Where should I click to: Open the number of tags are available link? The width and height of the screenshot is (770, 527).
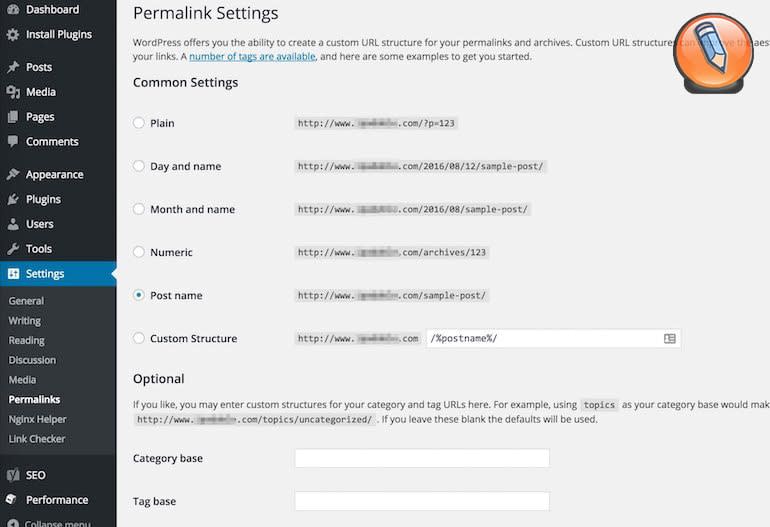coord(252,57)
